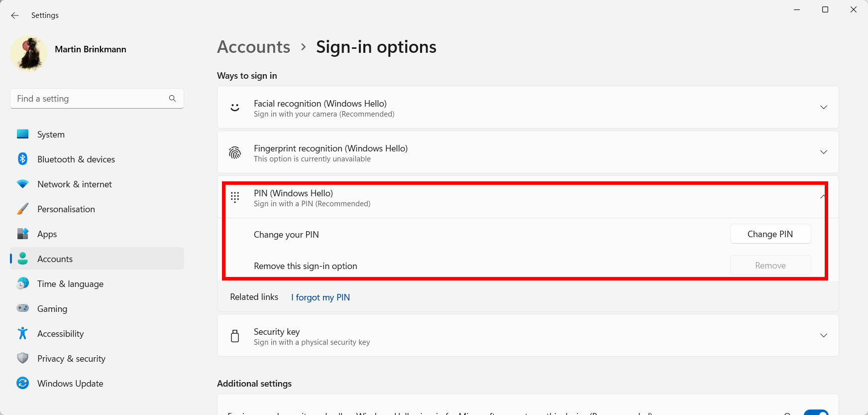This screenshot has height=415, width=868.
Task: Minimize the Settings window
Action: tap(797, 9)
